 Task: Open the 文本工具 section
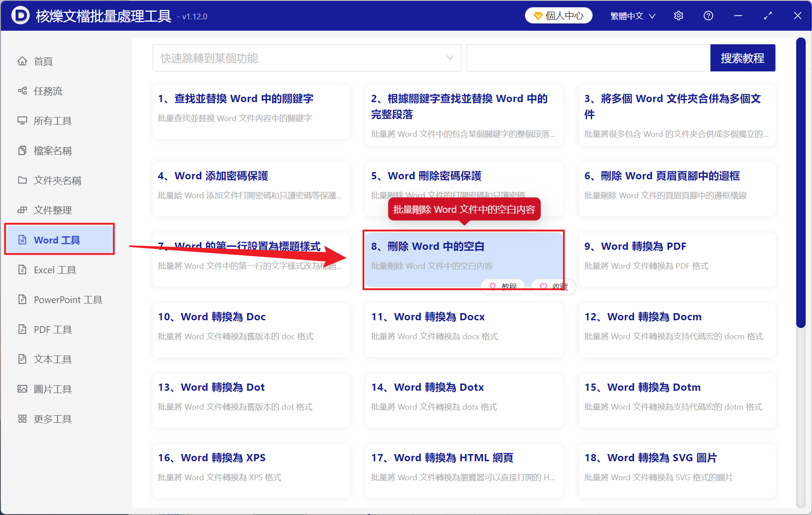(x=52, y=359)
